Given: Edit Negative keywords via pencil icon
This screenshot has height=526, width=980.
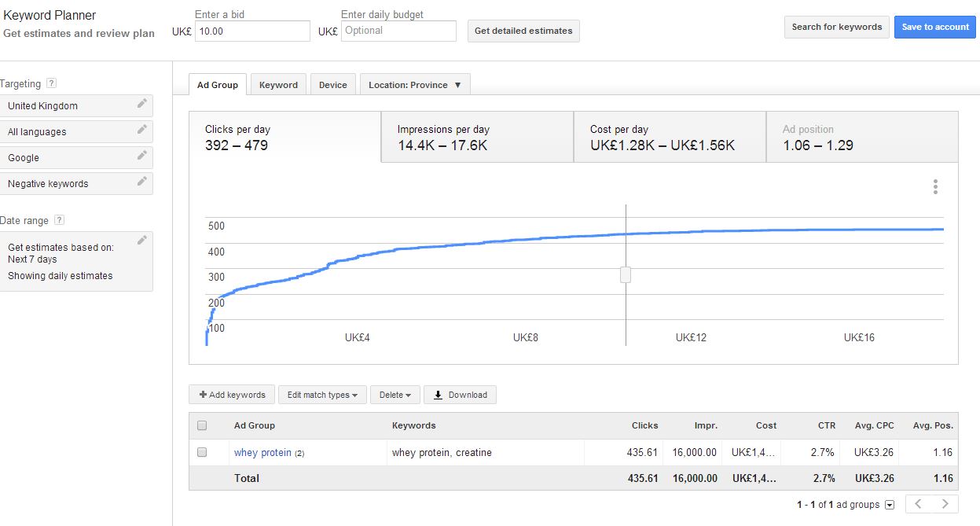Looking at the screenshot, I should [141, 182].
